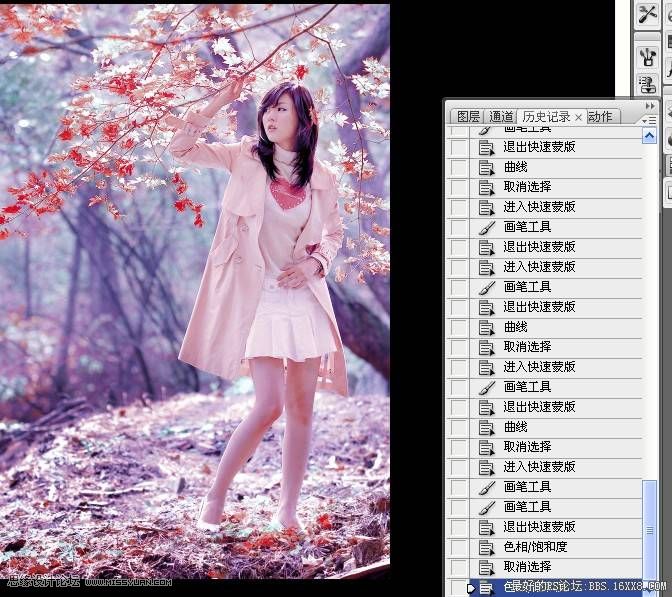The image size is (672, 597).
Task: Toggle source box beside the first 曲线 step
Action: click(x=458, y=167)
